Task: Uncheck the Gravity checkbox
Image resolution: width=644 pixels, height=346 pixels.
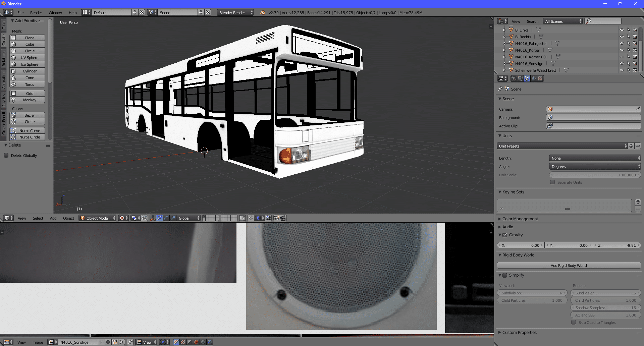Action: click(x=505, y=235)
